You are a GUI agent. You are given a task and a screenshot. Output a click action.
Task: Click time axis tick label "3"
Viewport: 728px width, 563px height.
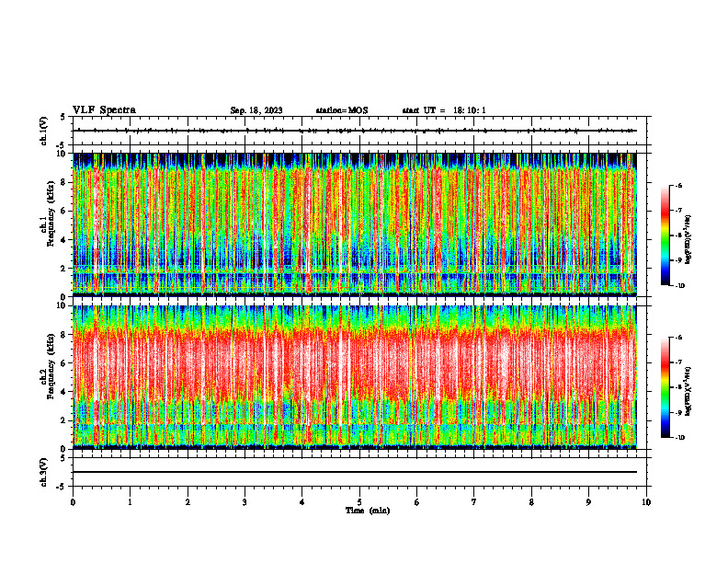pyautogui.click(x=245, y=502)
